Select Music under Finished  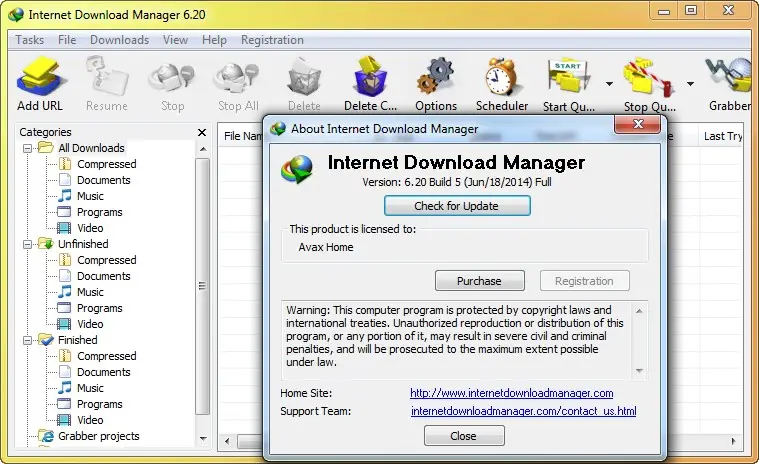point(90,388)
